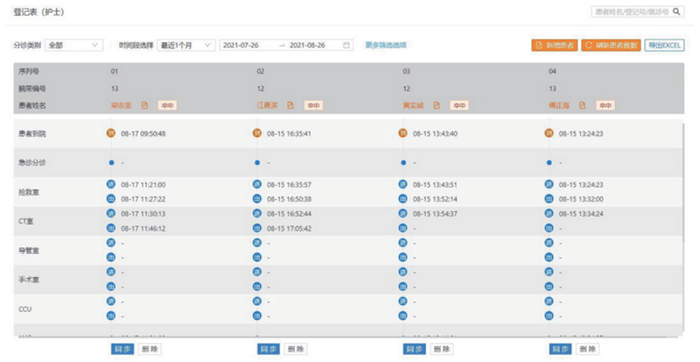
Task: Click the search magnifier icon
Action: tap(676, 12)
